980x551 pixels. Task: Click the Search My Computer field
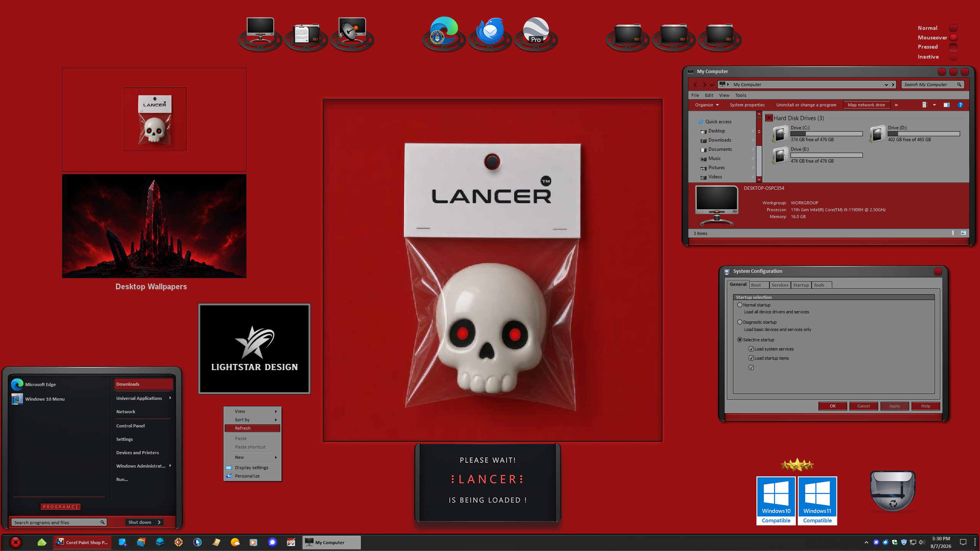coord(933,85)
